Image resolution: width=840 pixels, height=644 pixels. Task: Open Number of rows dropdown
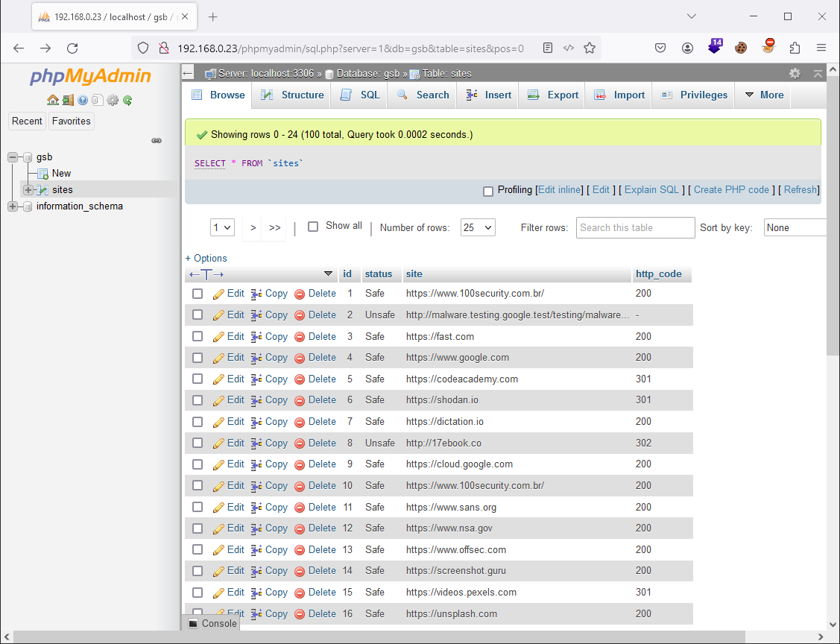point(478,227)
